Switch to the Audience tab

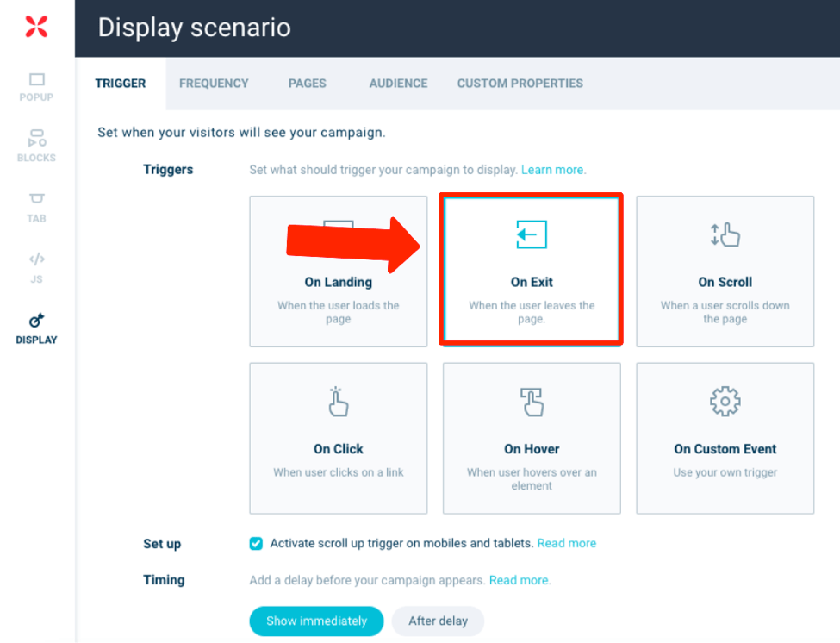(x=399, y=84)
